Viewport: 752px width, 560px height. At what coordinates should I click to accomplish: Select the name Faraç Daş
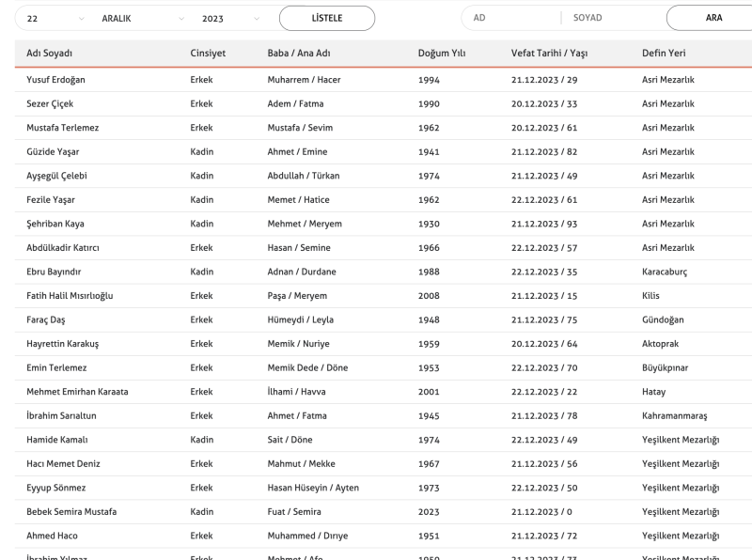click(x=45, y=319)
